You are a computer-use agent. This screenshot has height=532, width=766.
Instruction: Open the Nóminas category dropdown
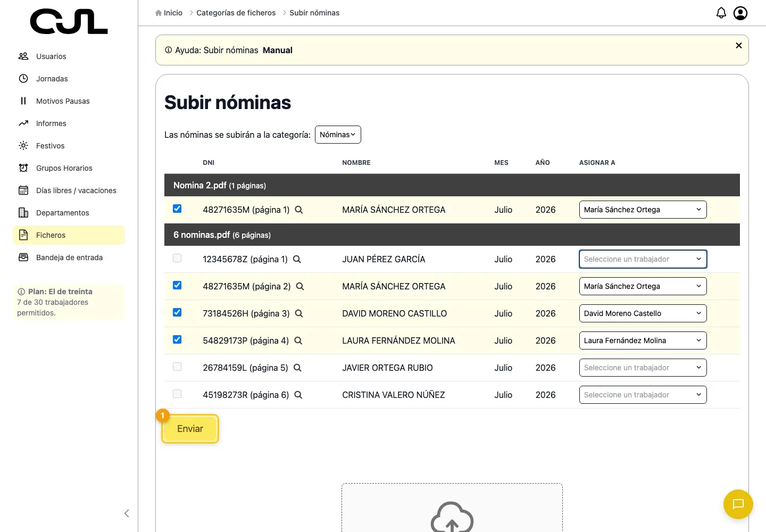click(338, 135)
